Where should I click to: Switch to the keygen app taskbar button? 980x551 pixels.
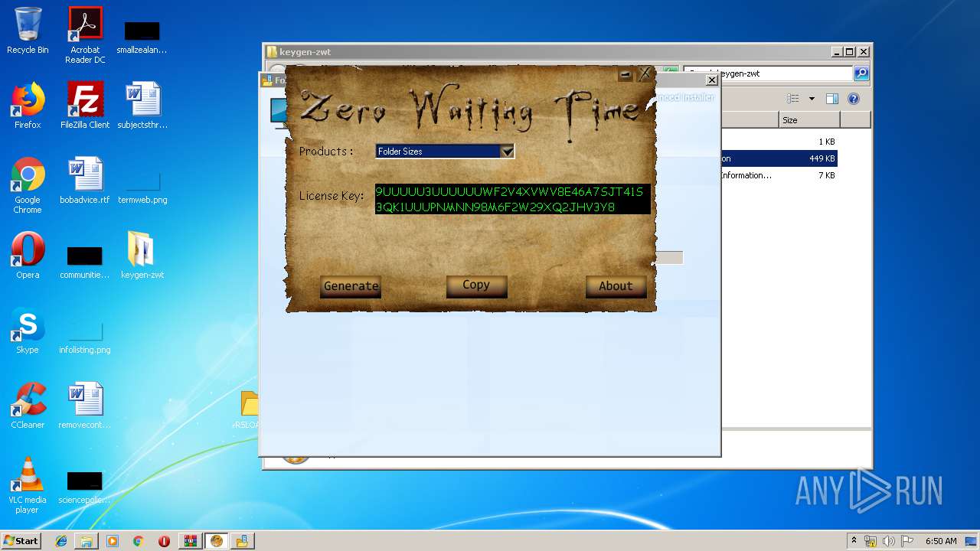217,541
